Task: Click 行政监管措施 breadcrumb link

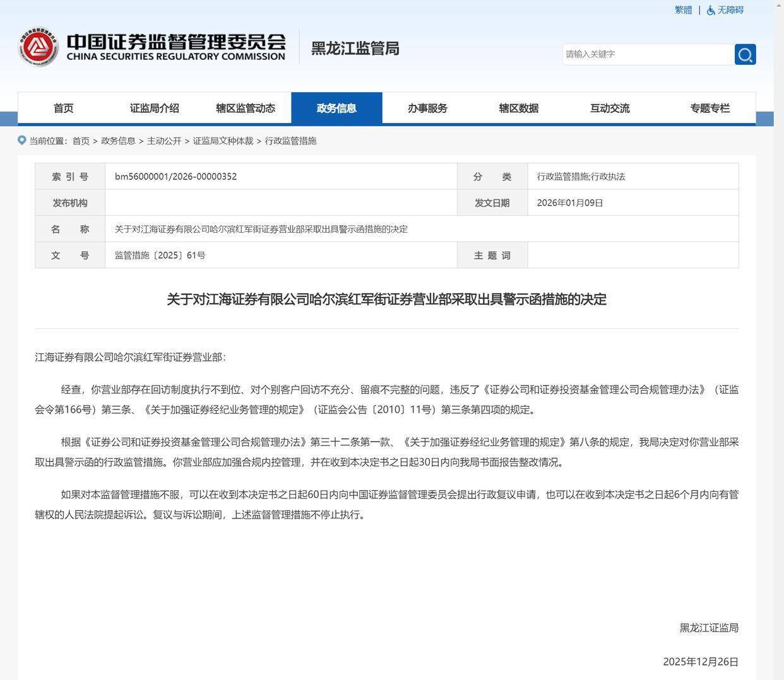Action: point(290,141)
